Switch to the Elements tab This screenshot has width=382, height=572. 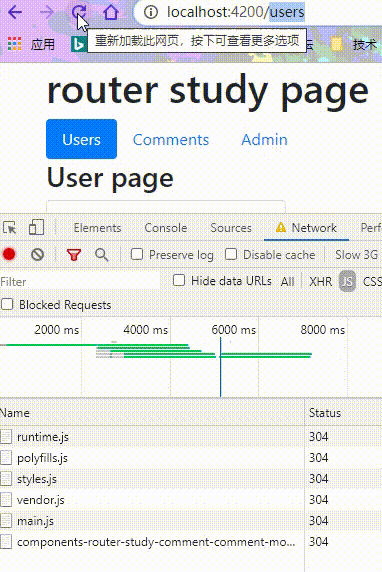click(x=97, y=228)
